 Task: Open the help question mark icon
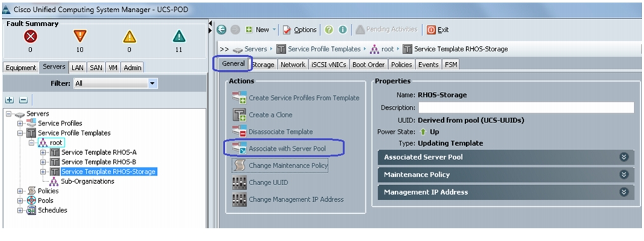click(x=329, y=30)
